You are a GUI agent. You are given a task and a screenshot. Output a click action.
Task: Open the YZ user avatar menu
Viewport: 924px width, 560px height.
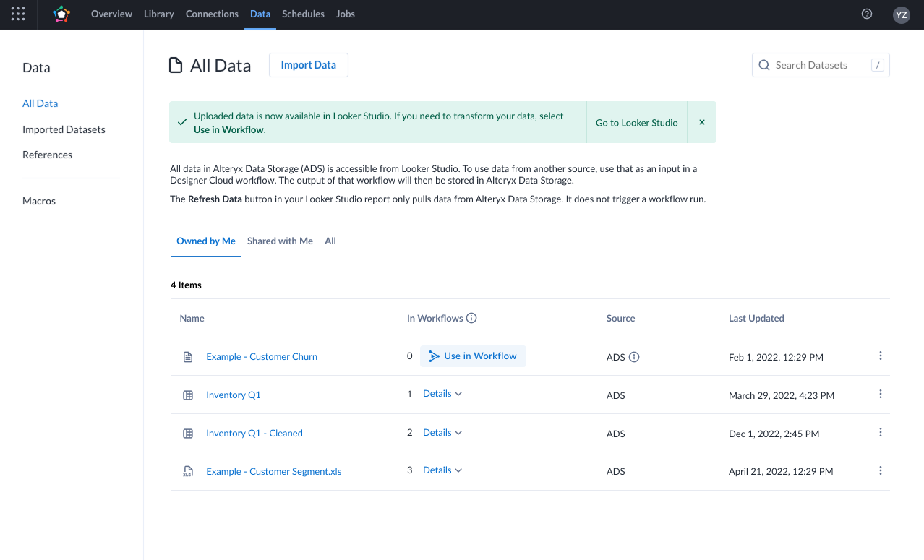[901, 14]
